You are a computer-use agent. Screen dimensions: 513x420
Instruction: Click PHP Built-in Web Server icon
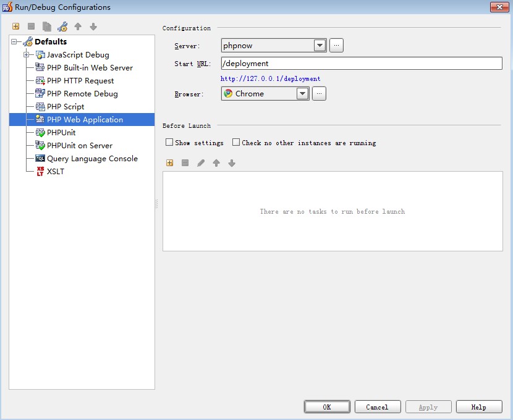point(40,67)
